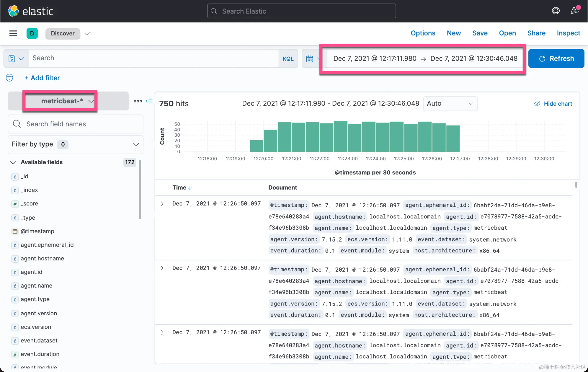Open the hamburger navigation menu

pos(13,33)
